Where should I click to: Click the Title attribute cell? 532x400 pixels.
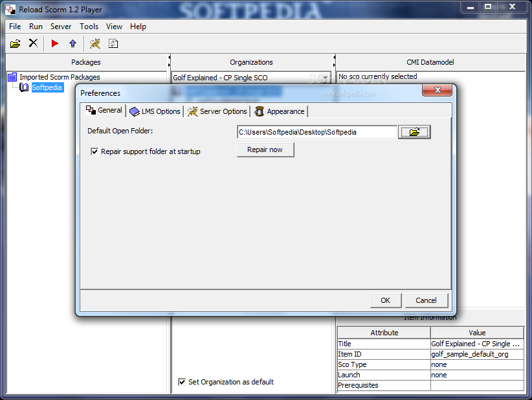(x=384, y=344)
